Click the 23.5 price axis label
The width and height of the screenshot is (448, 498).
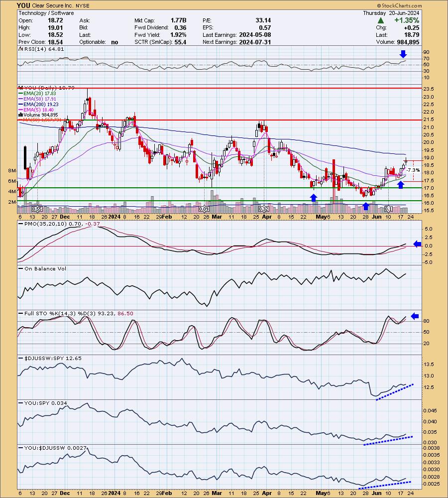click(x=428, y=89)
